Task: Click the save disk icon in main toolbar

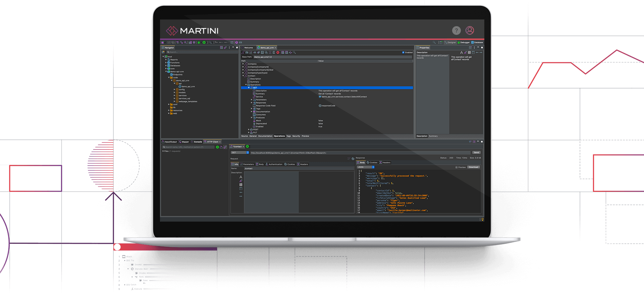Action: [169, 43]
